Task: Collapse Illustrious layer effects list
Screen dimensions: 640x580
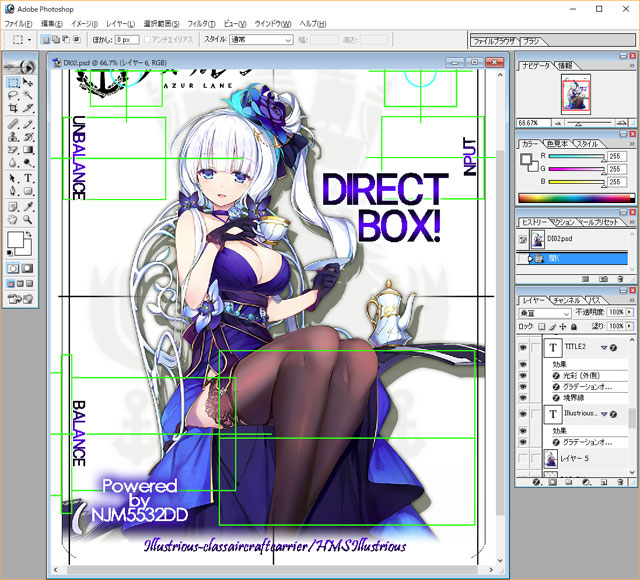Action: [x=604, y=414]
